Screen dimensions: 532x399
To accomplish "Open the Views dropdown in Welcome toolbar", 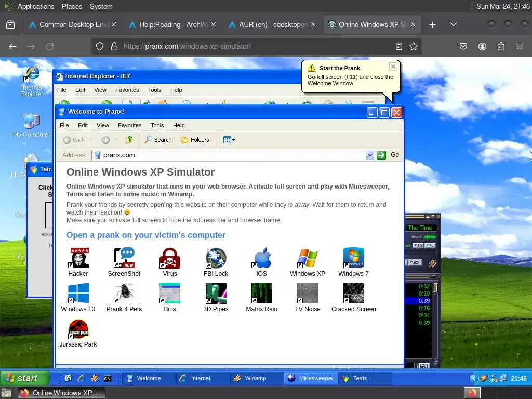I will tap(229, 140).
